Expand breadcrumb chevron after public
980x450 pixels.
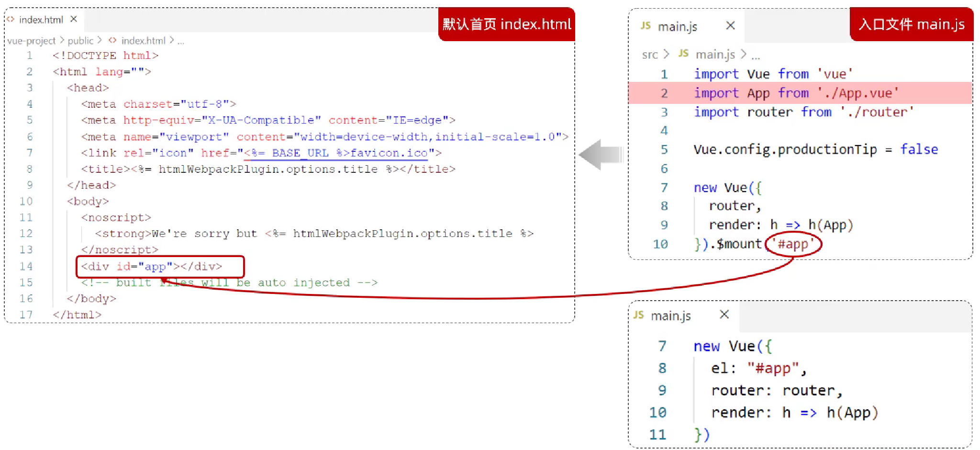pyautogui.click(x=100, y=40)
